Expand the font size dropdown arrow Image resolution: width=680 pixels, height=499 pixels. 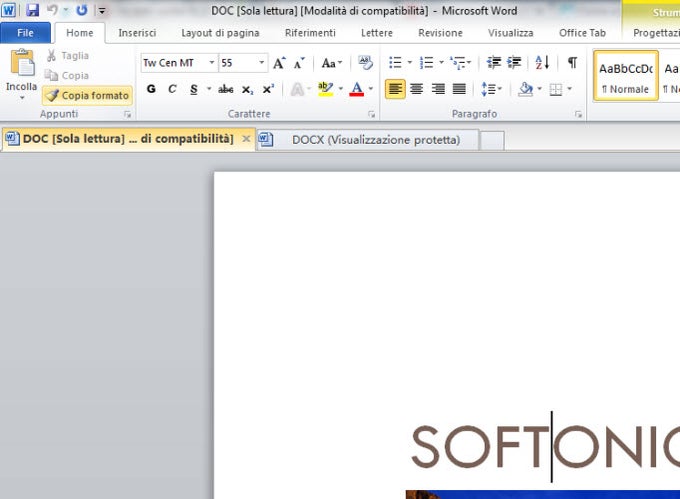(262, 63)
